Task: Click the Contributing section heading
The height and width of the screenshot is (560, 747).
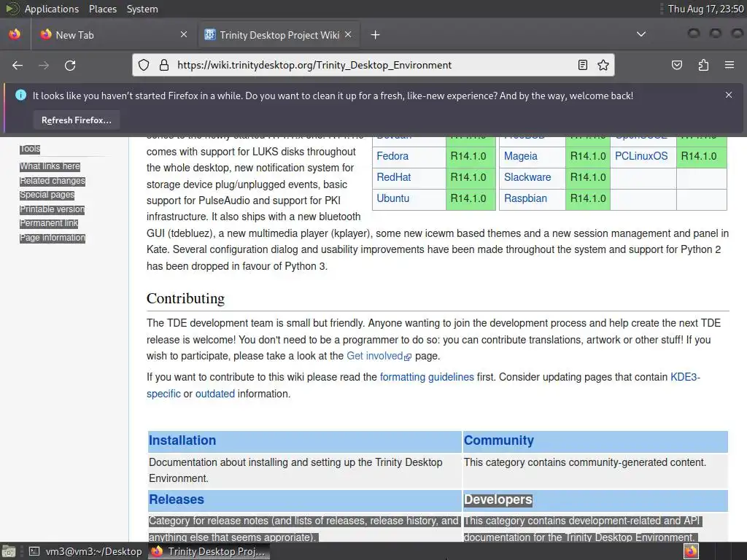Action: 185,298
